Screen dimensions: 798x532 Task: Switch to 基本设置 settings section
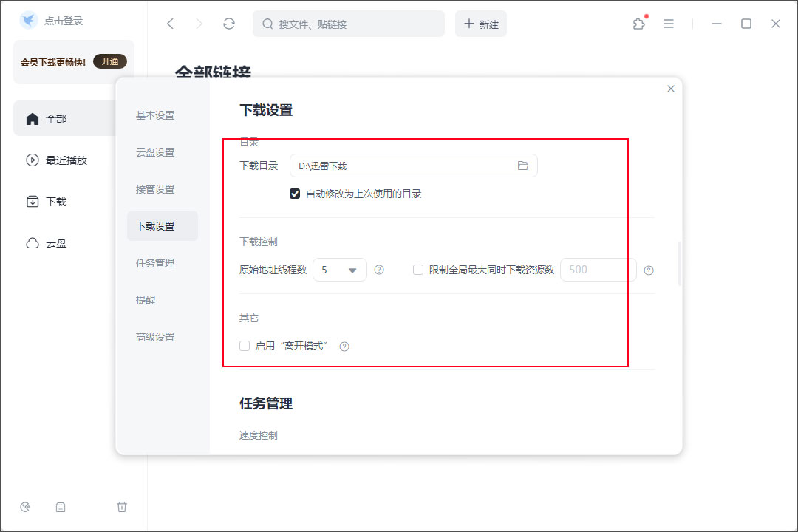click(154, 115)
